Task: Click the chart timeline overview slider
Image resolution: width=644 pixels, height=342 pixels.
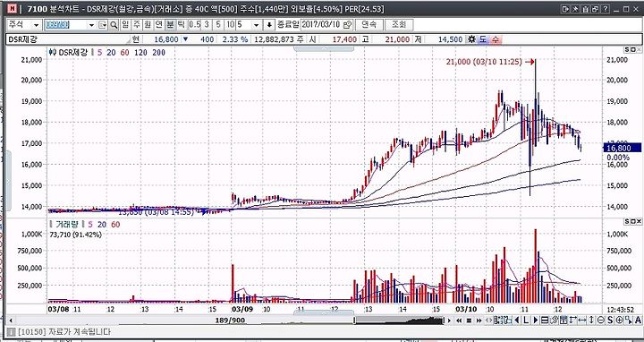Action: 399,321
